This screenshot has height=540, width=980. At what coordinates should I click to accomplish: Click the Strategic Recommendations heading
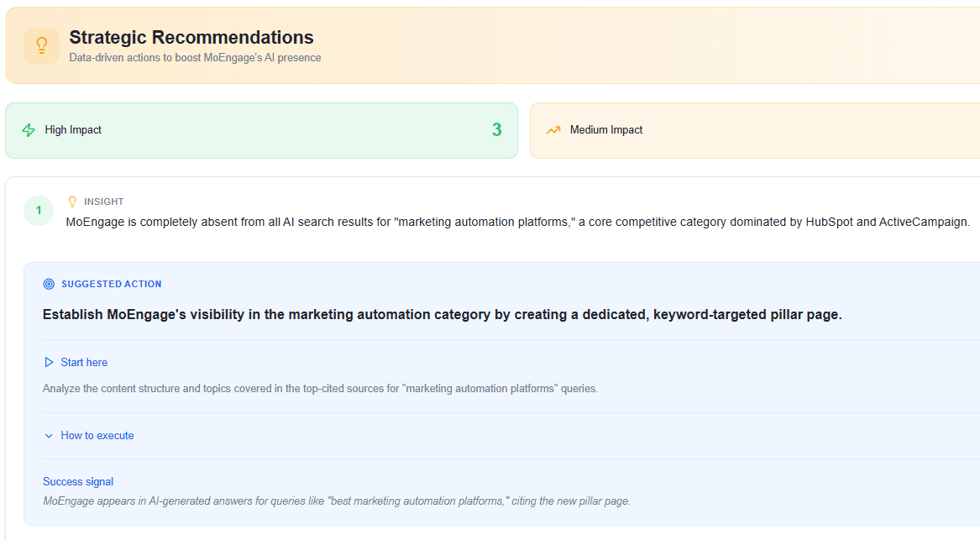[x=191, y=38]
